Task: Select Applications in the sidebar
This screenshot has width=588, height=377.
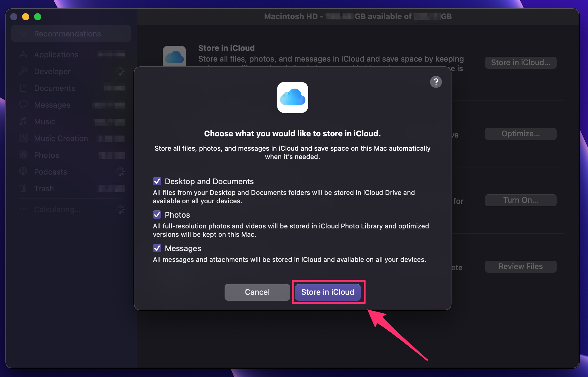Action: (71, 54)
